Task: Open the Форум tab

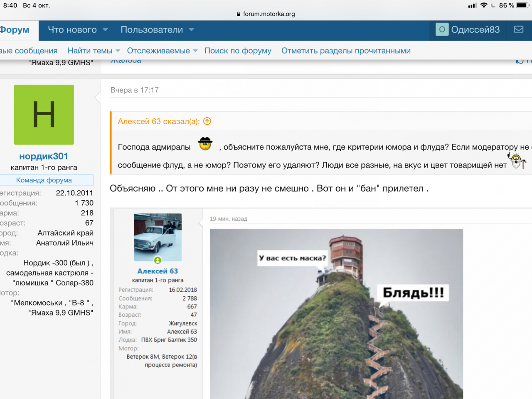Action: pos(15,30)
